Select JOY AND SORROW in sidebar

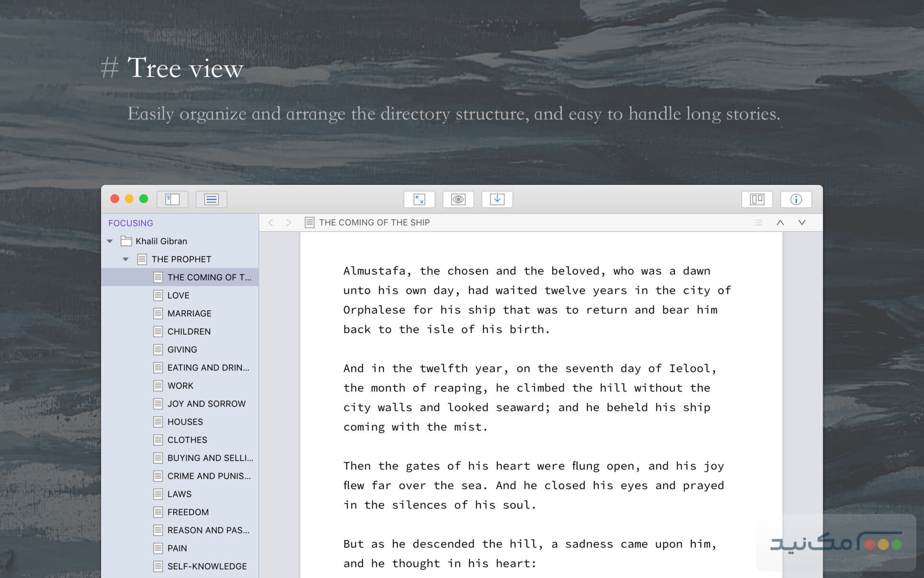click(206, 404)
